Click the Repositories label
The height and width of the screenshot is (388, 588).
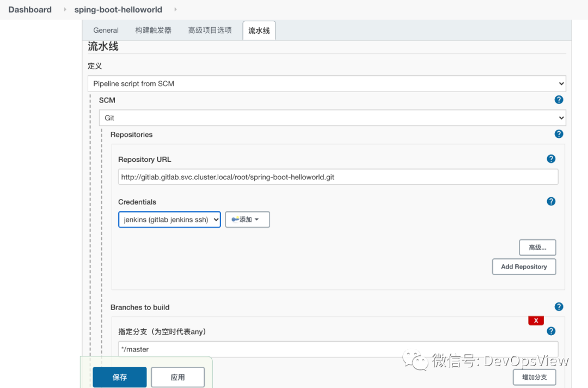pos(132,135)
